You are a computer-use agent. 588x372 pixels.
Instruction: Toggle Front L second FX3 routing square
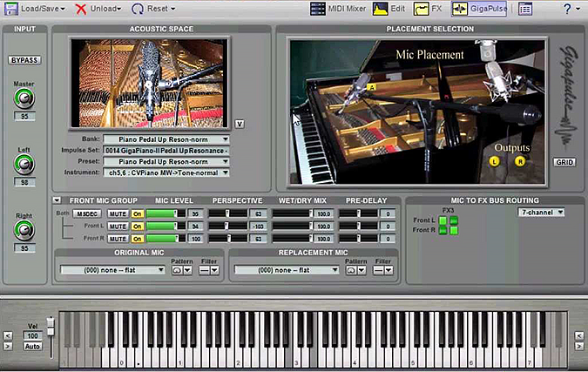[x=454, y=220]
